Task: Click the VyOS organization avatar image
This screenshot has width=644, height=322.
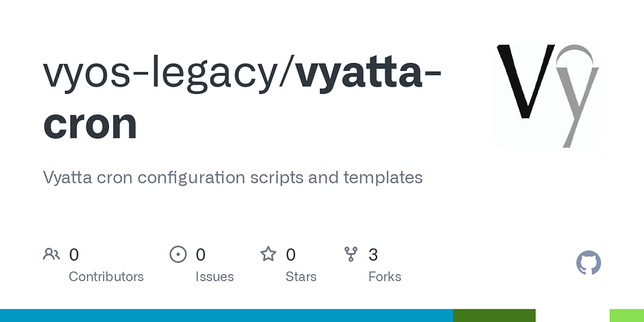Action: [548, 96]
